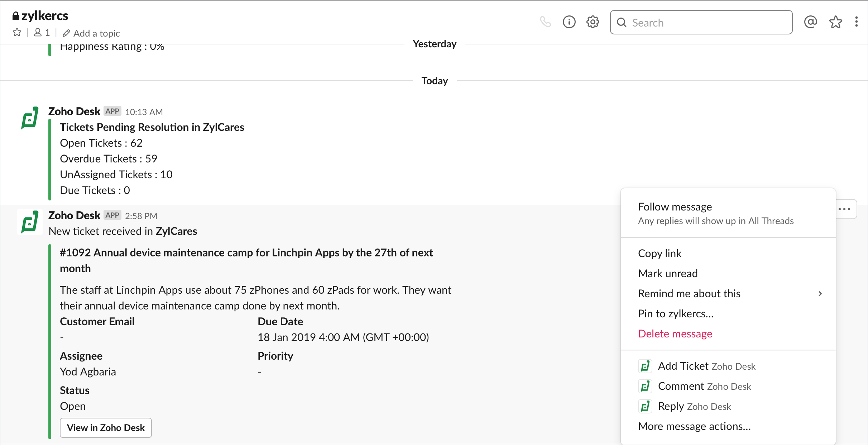Click Delete message option
The image size is (868, 445).
[x=675, y=334]
